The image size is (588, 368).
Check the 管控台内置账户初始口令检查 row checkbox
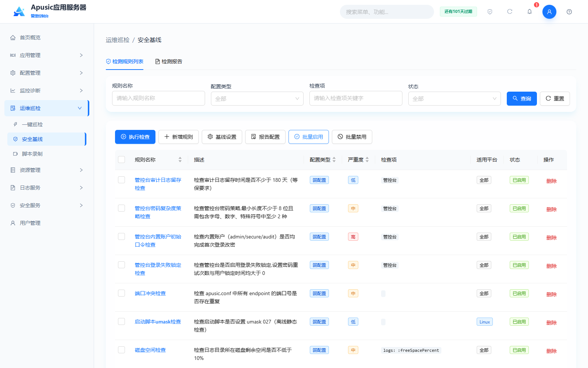pos(122,237)
